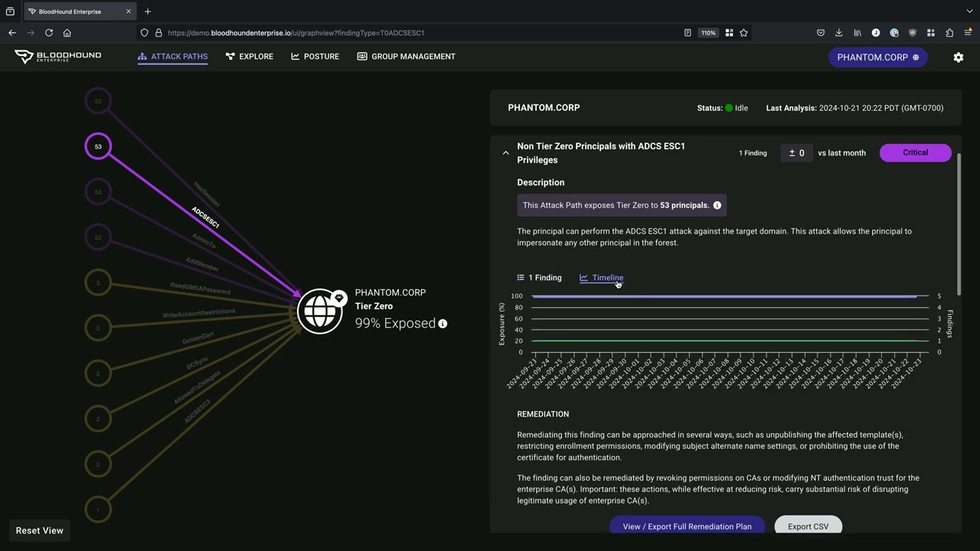Viewport: 980px width, 551px height.
Task: Click the AddMember edge label
Action: pyautogui.click(x=202, y=265)
